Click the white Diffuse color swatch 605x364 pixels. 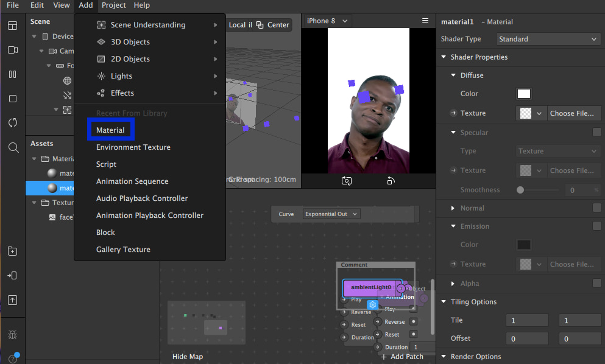click(523, 94)
